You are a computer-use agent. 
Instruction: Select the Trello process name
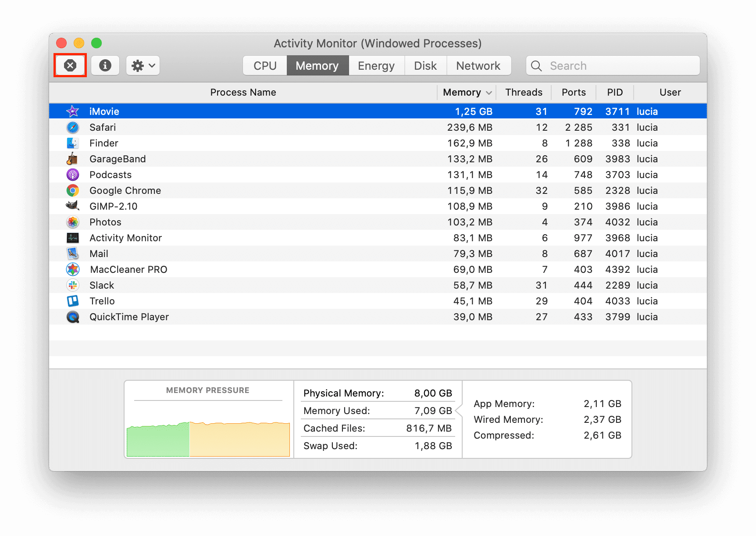[x=102, y=301]
